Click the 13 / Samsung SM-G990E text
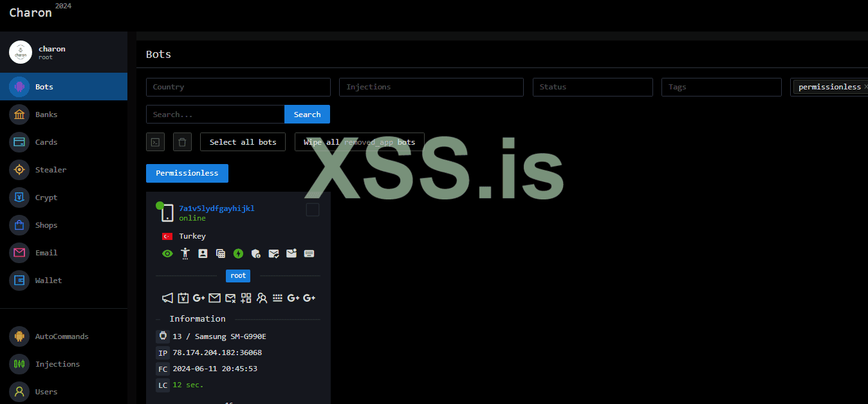Viewport: 868px width, 404px height. tap(219, 336)
